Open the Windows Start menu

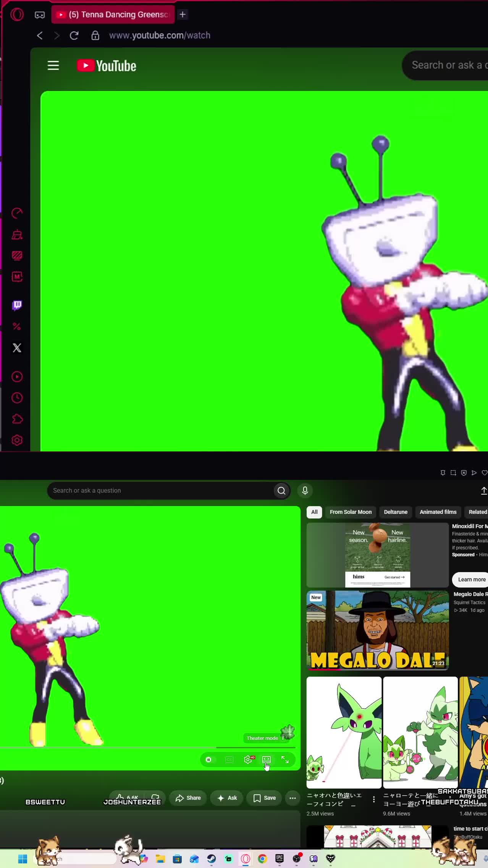click(x=23, y=859)
